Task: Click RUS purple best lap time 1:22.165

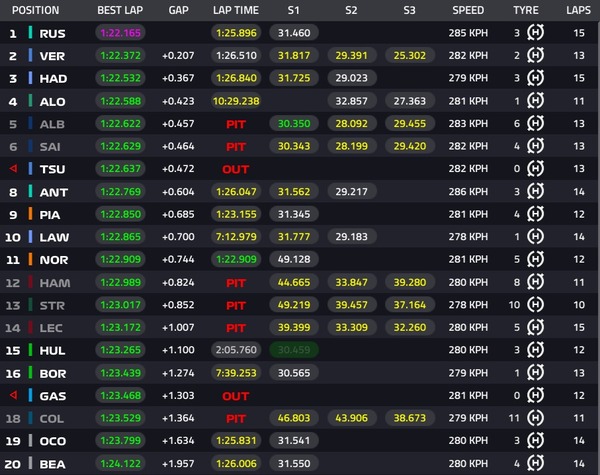Action: (x=121, y=33)
